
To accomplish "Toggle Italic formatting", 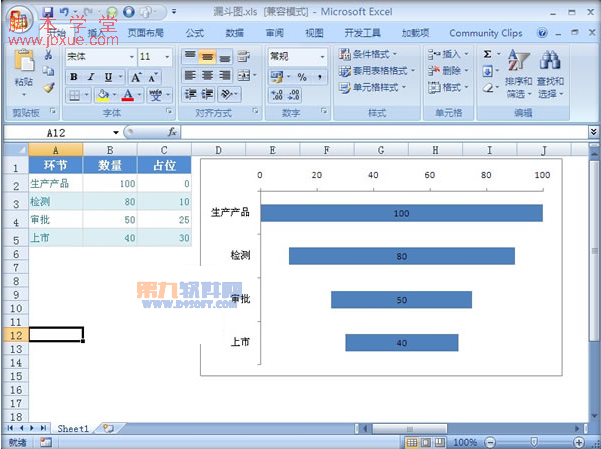I will pyautogui.click(x=91, y=77).
